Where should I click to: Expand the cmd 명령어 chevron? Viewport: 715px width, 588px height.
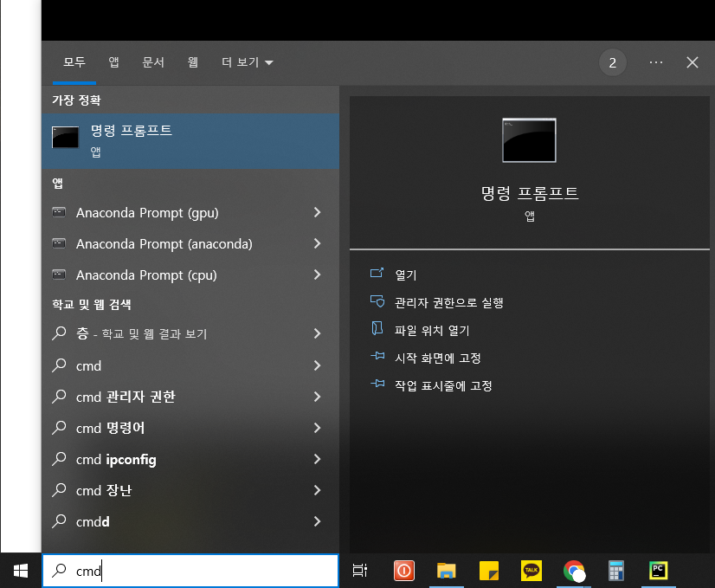coord(318,428)
